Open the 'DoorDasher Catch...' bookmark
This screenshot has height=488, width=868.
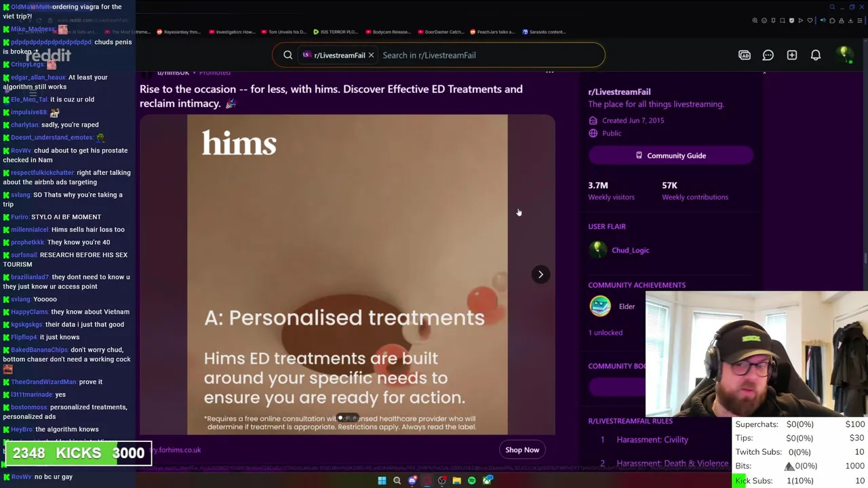(x=440, y=32)
